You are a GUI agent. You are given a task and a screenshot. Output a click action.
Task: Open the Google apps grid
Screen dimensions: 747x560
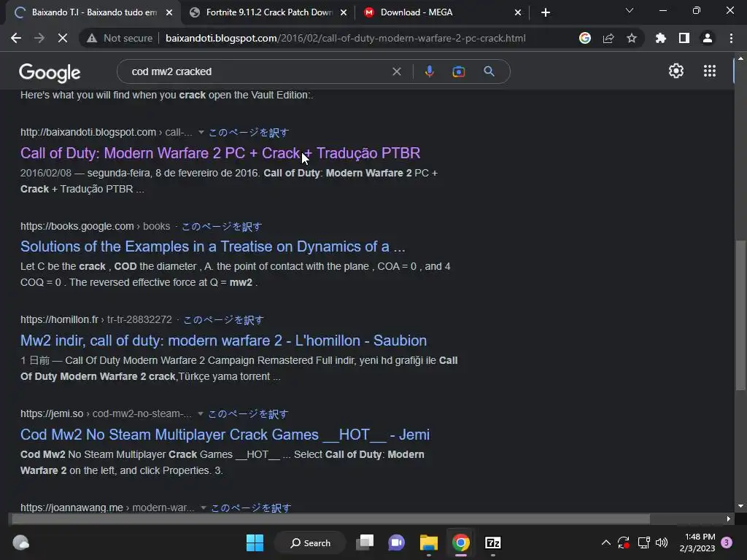710,71
